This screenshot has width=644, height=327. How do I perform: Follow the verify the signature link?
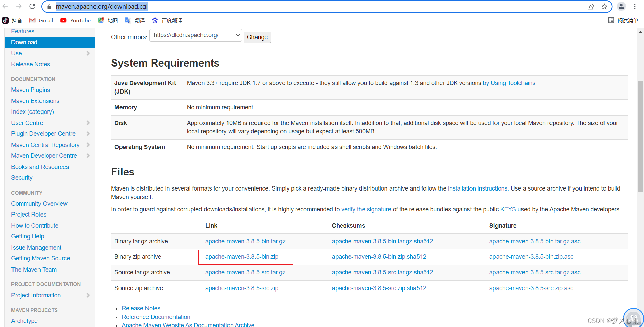click(366, 209)
